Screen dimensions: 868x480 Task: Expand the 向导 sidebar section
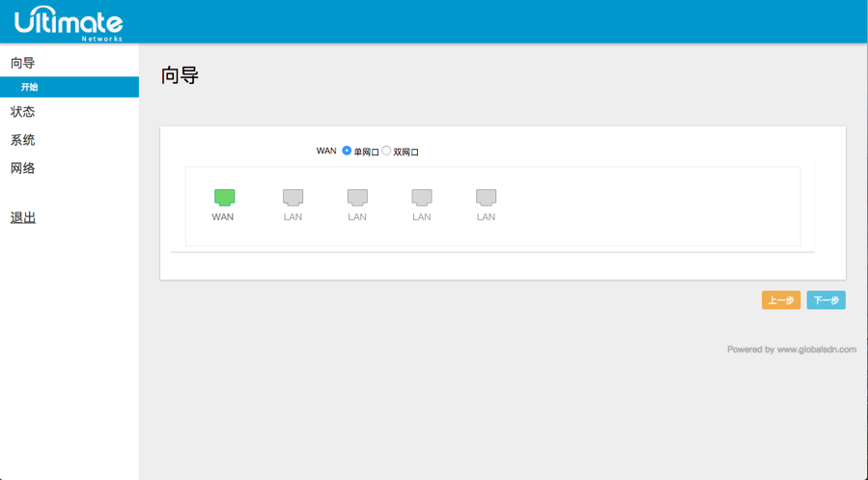click(23, 63)
